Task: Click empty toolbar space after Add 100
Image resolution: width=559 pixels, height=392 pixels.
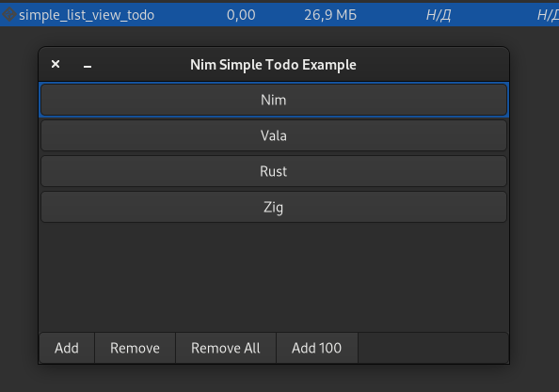Action: [433, 348]
